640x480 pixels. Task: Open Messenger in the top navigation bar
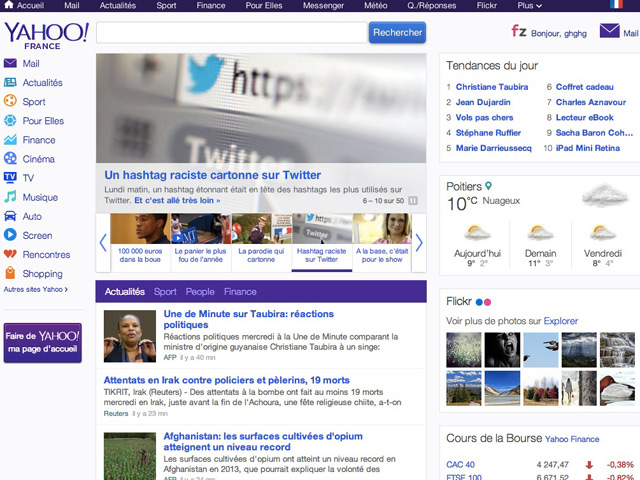pos(323,5)
